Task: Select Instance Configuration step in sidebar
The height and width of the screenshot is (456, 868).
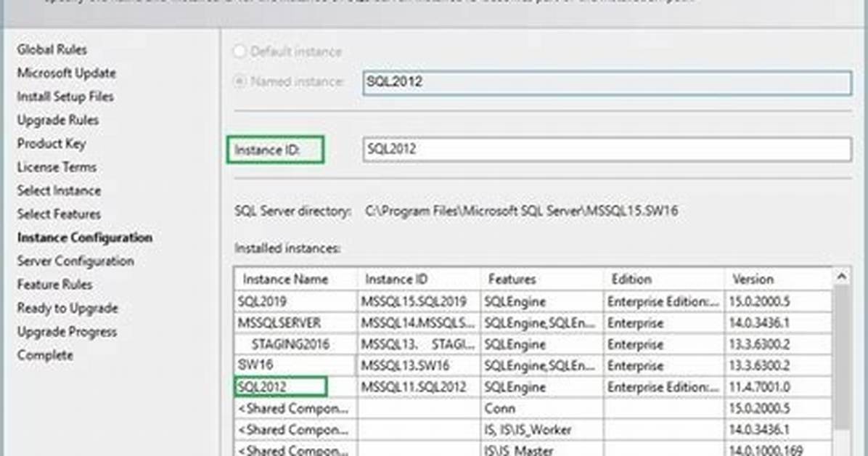Action: pyautogui.click(x=85, y=237)
